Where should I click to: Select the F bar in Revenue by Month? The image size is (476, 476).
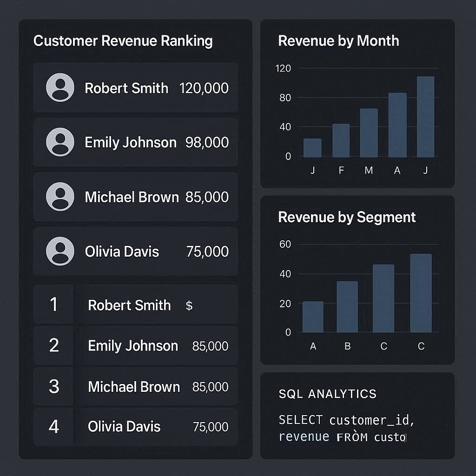[x=341, y=140]
